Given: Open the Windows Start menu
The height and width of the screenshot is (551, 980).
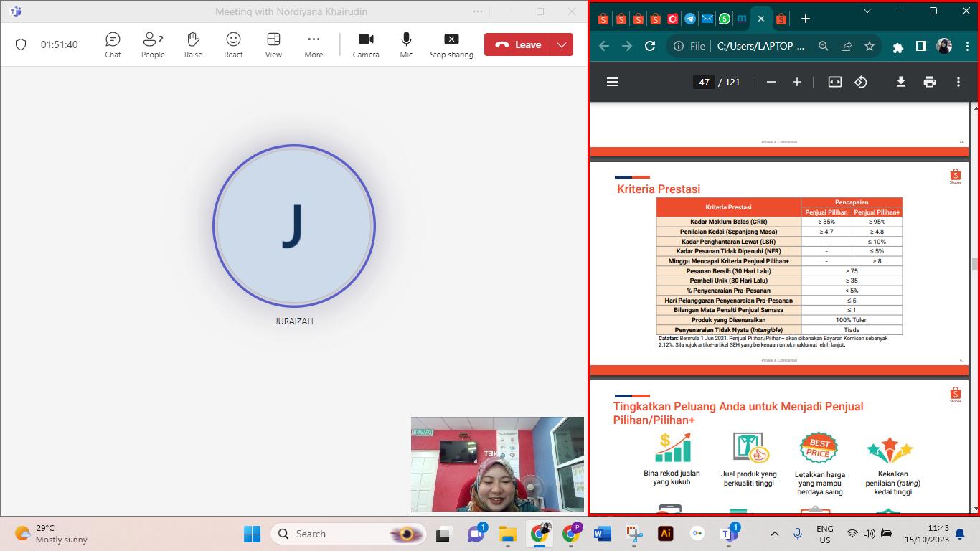Looking at the screenshot, I should [x=252, y=534].
